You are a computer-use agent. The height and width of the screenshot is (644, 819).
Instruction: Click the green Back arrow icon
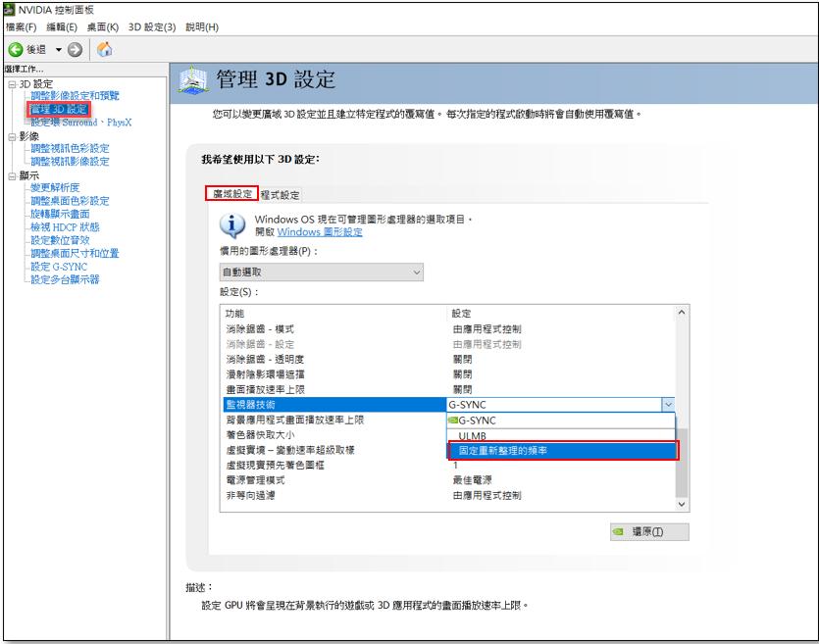click(x=16, y=50)
